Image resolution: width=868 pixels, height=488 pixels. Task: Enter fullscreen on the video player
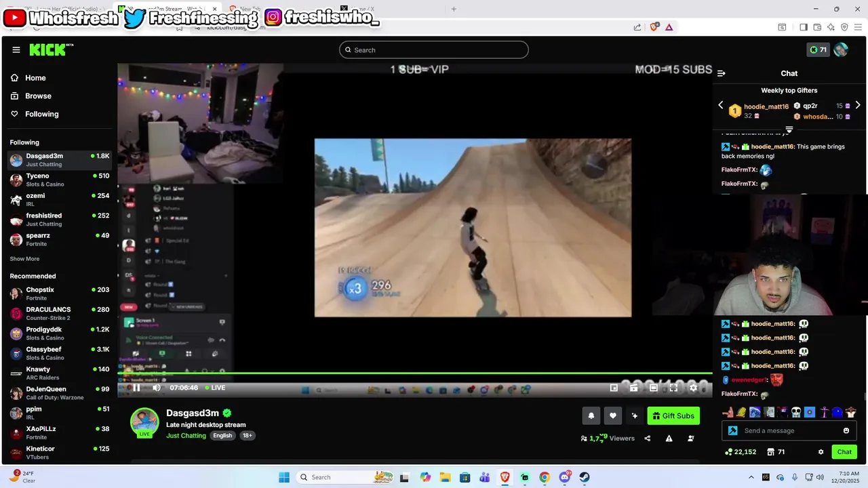673,388
